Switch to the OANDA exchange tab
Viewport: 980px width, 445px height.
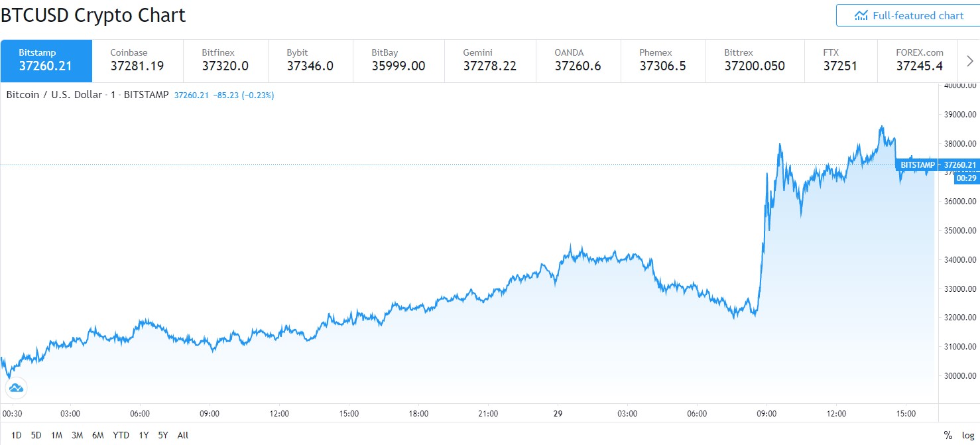click(x=578, y=60)
